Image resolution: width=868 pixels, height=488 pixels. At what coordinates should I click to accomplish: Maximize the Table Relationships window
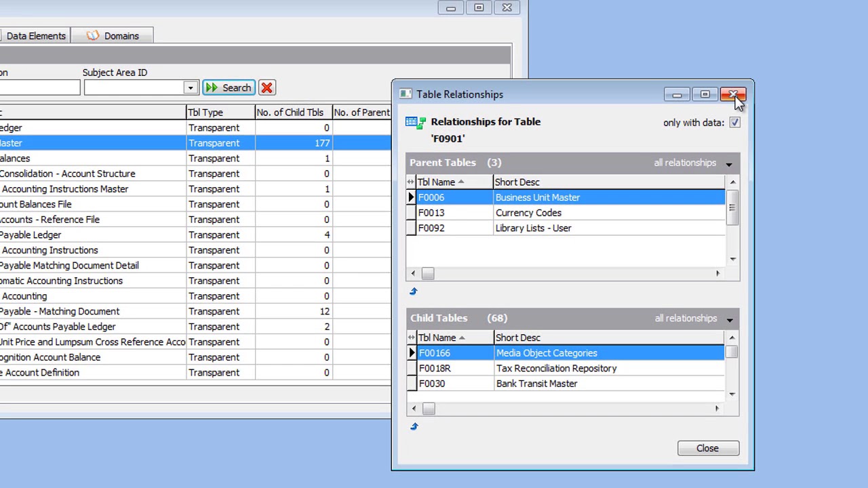[705, 94]
